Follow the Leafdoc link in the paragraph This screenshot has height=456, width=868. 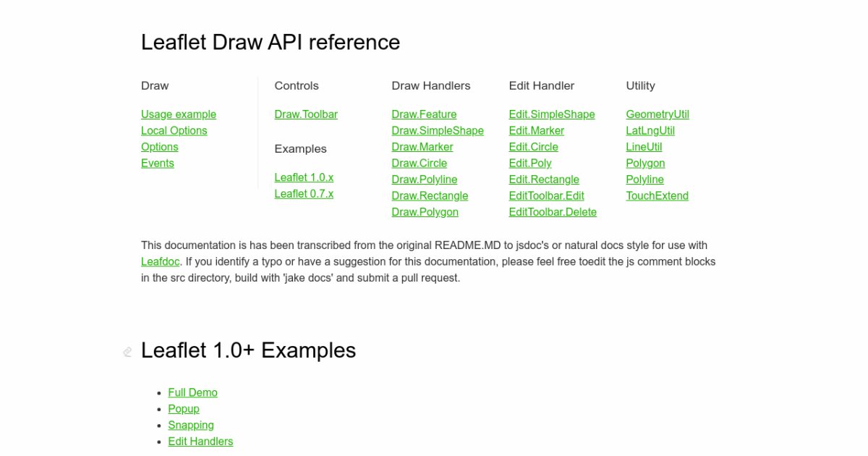pos(160,261)
